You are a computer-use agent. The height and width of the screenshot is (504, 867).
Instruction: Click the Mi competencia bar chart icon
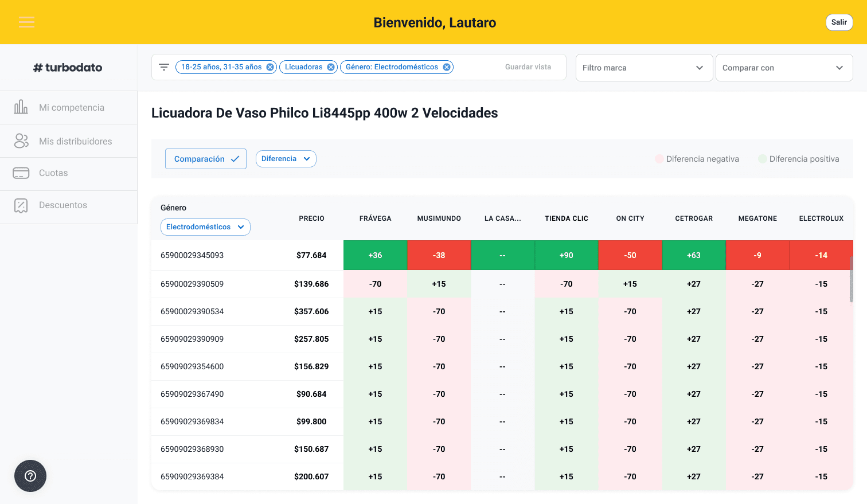tap(21, 107)
